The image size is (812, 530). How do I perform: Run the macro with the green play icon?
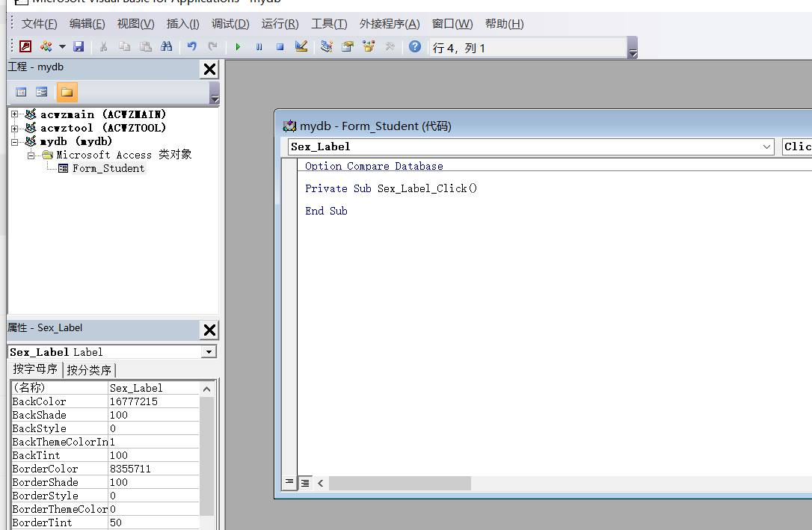tap(238, 47)
